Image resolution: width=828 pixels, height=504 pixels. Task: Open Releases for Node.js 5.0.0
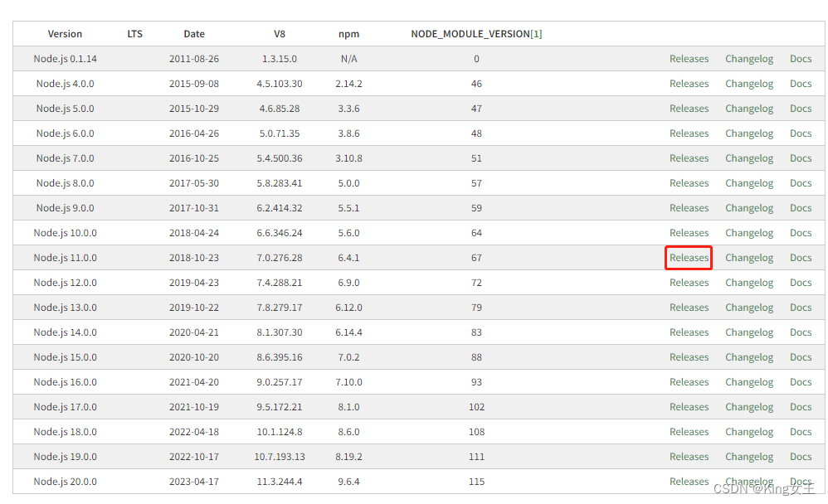pos(689,109)
